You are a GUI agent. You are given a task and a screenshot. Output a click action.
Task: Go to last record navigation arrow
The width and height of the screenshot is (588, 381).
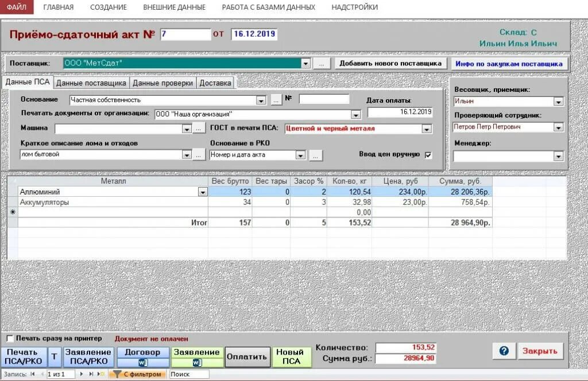[91, 374]
